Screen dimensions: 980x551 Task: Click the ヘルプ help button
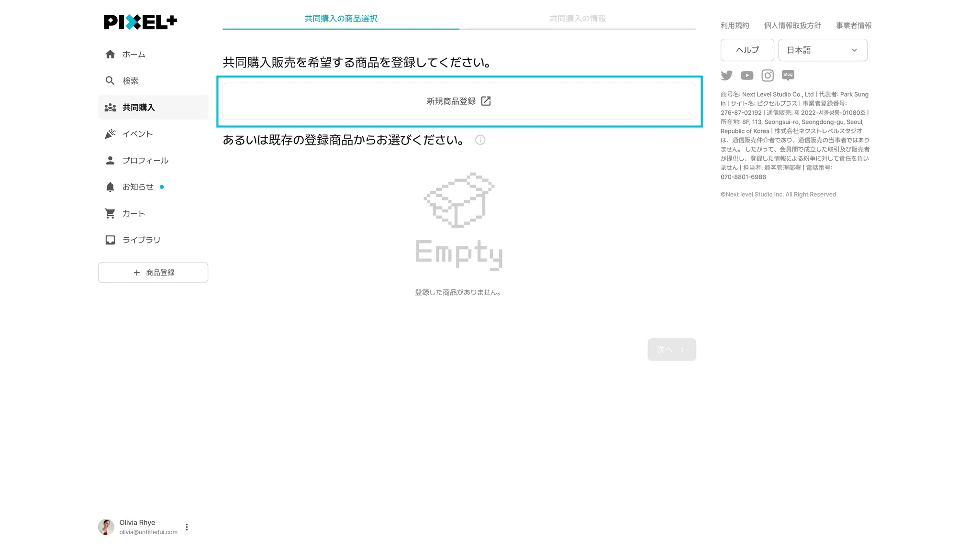tap(747, 50)
